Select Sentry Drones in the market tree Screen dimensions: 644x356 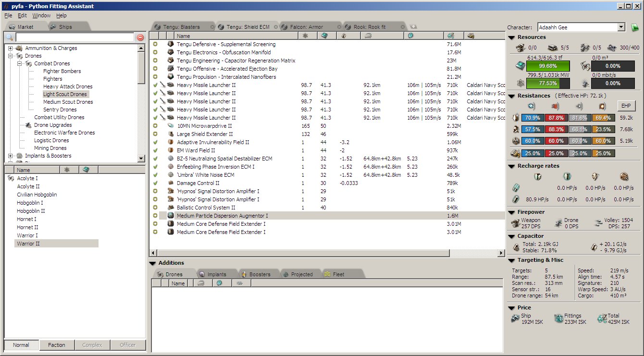coord(60,110)
